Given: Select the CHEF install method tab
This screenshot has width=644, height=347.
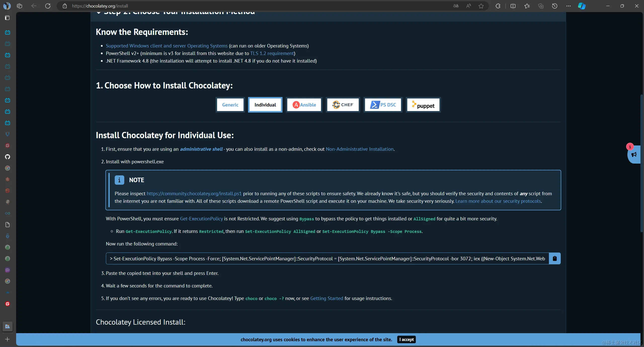Looking at the screenshot, I should pyautogui.click(x=343, y=105).
